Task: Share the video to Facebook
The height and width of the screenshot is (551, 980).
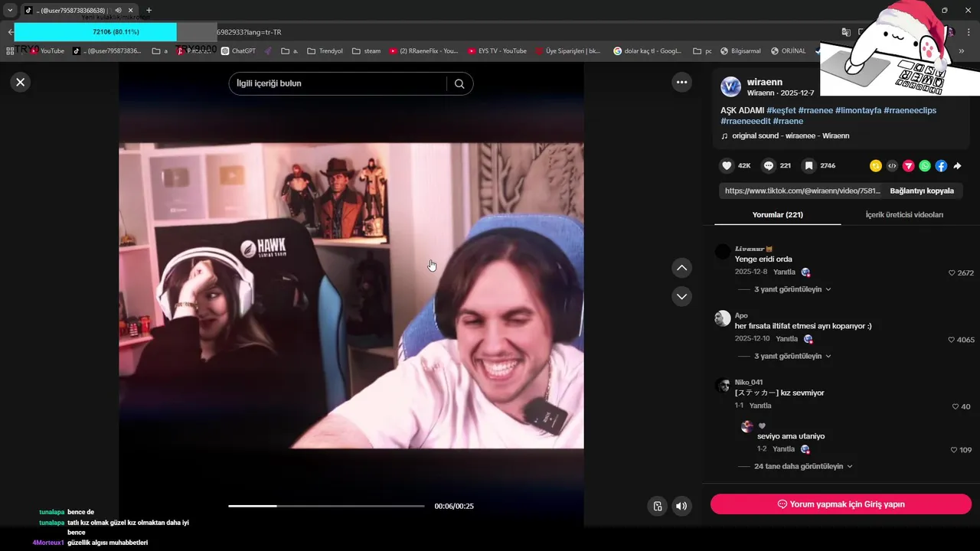Action: click(941, 166)
